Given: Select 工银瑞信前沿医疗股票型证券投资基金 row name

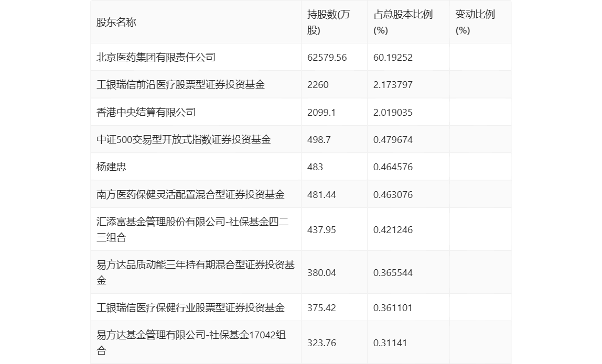Looking at the screenshot, I should [181, 84].
